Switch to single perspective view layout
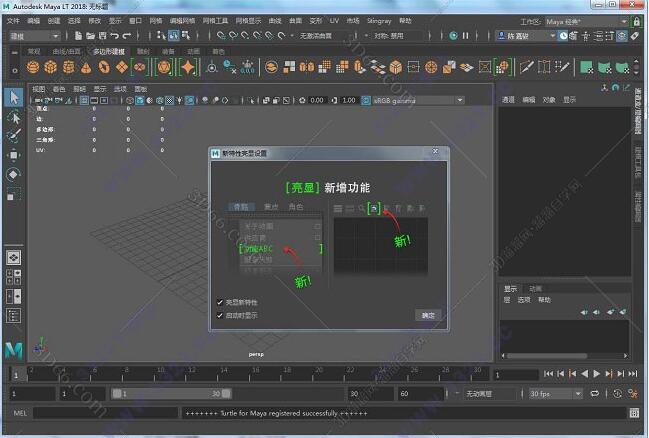The image size is (649, 438). click(14, 258)
